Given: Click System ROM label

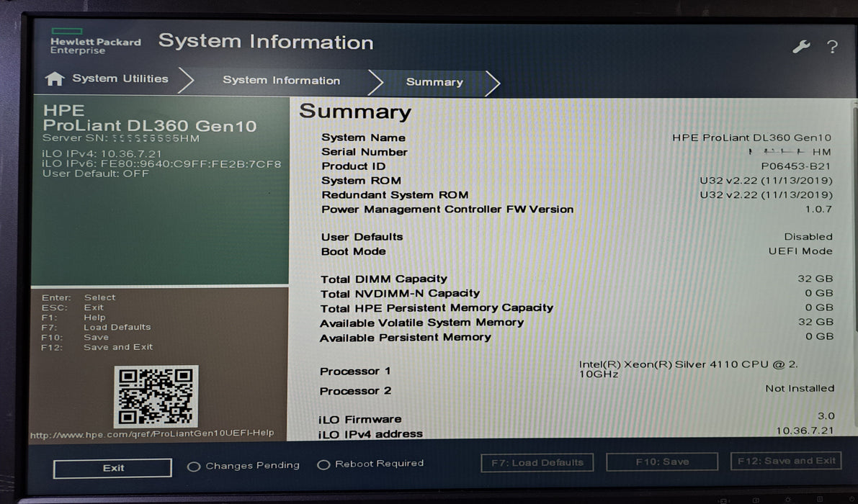Looking at the screenshot, I should click(361, 181).
